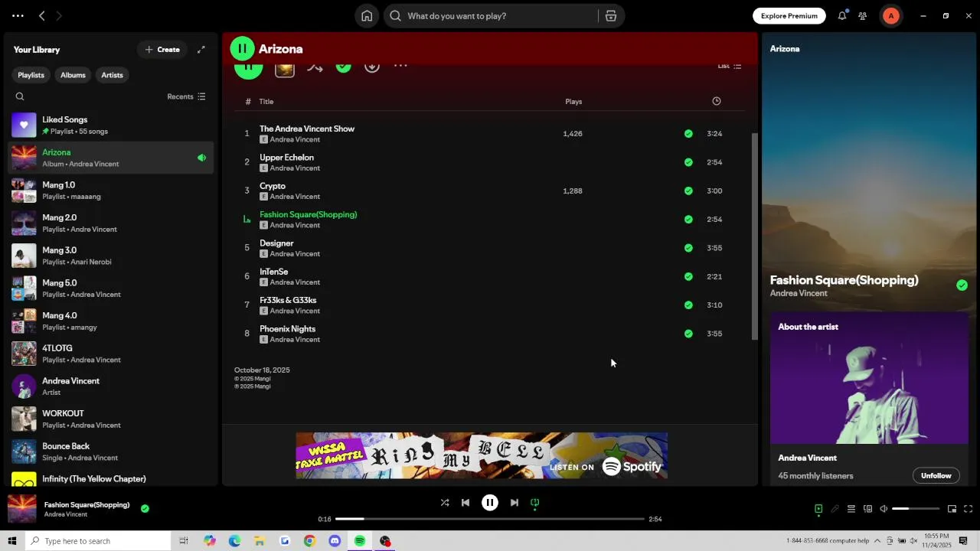
Task: Open Connect to a device
Action: coord(867,509)
